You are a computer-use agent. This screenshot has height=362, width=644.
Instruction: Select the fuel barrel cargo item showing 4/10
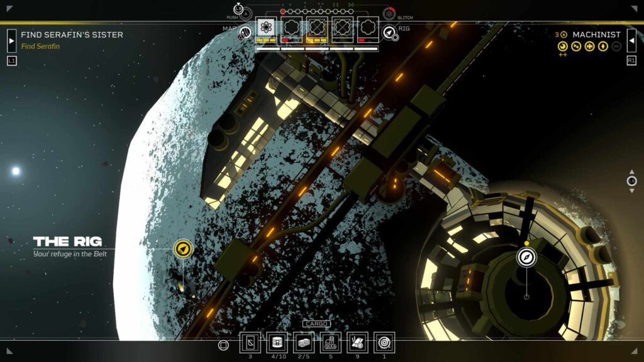click(x=277, y=343)
